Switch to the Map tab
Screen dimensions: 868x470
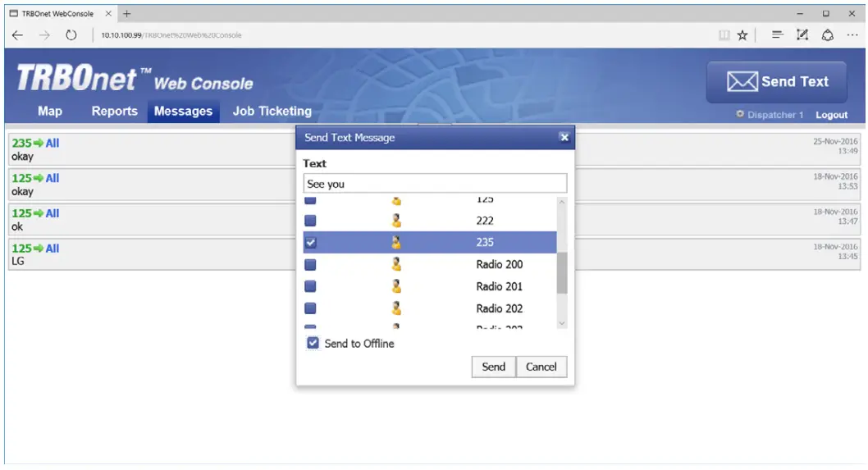click(50, 112)
